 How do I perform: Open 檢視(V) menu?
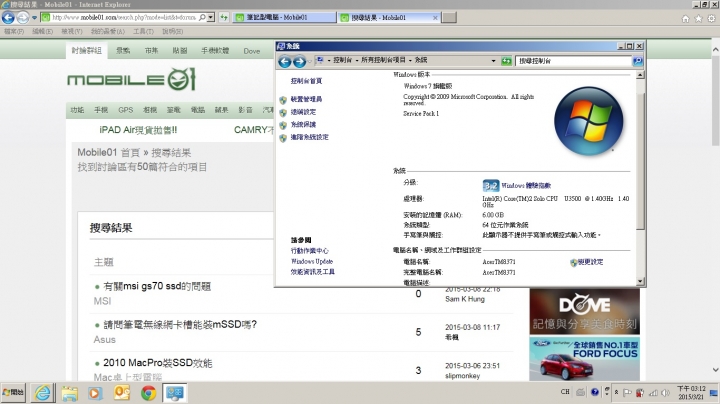point(72,31)
